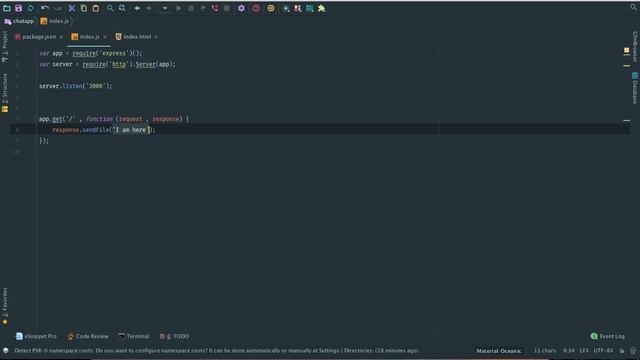Click the yellow circular toolbar icon
The width and height of the screenshot is (640, 360).
point(271,8)
